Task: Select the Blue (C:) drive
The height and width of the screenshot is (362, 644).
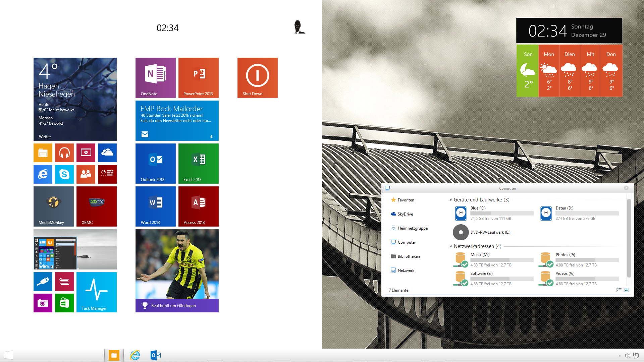Action: pos(494,213)
